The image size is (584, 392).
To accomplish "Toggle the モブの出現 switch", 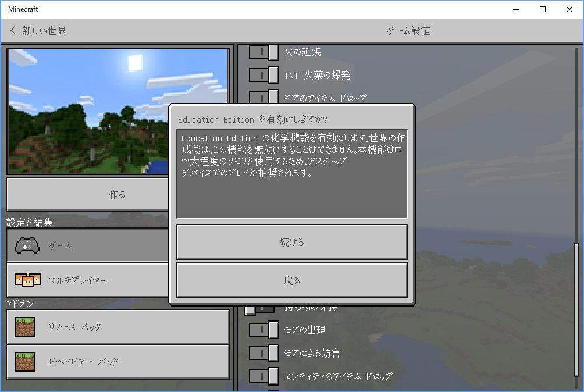I will pos(263,330).
